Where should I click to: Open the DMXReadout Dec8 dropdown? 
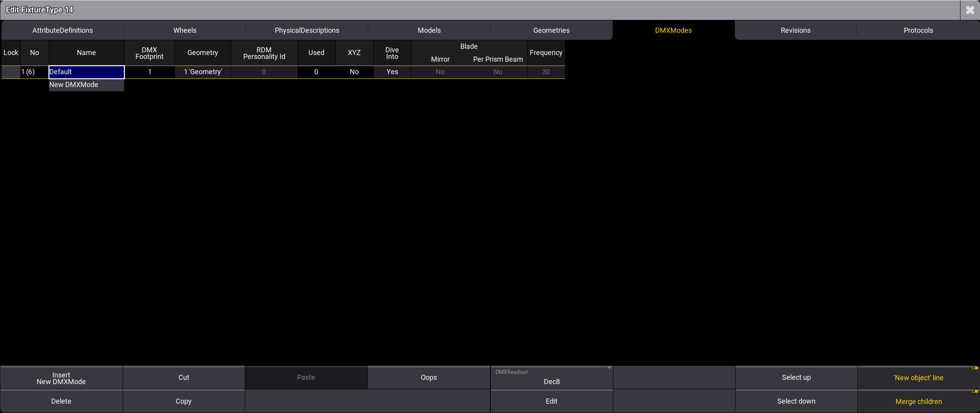551,377
